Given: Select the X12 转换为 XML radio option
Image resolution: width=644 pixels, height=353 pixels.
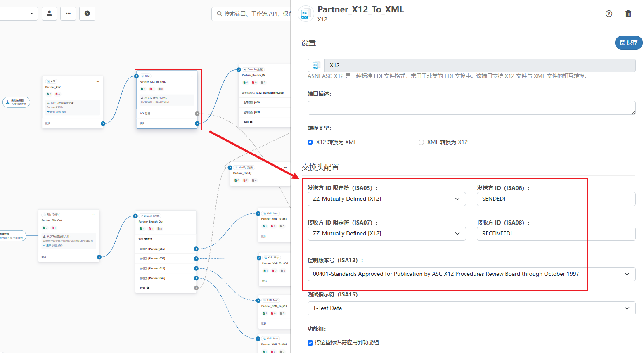Looking at the screenshot, I should point(310,142).
